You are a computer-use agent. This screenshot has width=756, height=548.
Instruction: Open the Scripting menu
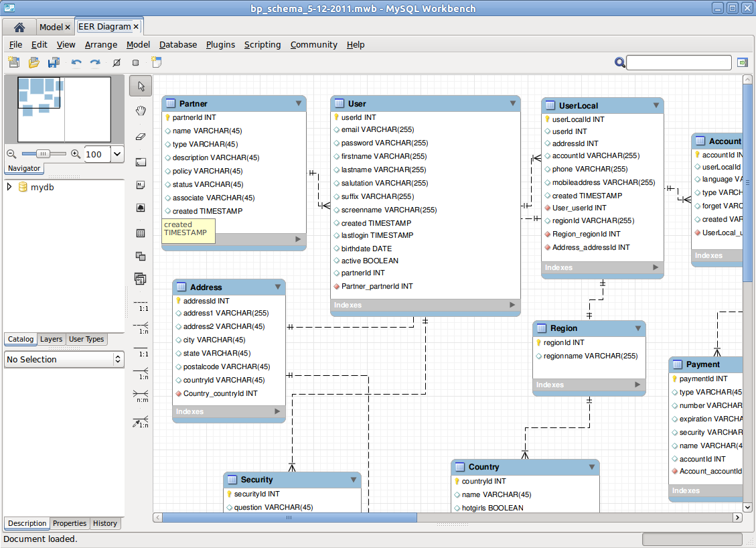click(262, 44)
